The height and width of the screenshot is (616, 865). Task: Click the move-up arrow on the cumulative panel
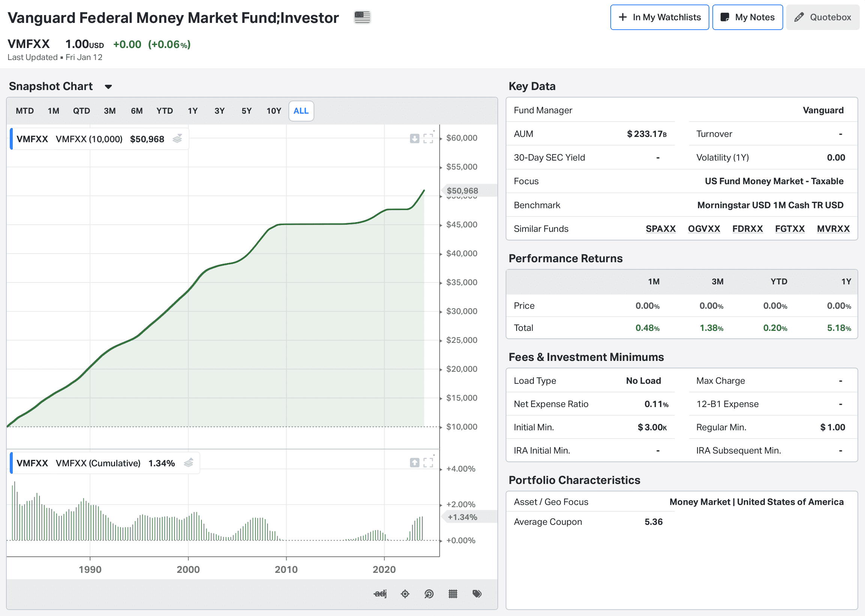click(414, 463)
